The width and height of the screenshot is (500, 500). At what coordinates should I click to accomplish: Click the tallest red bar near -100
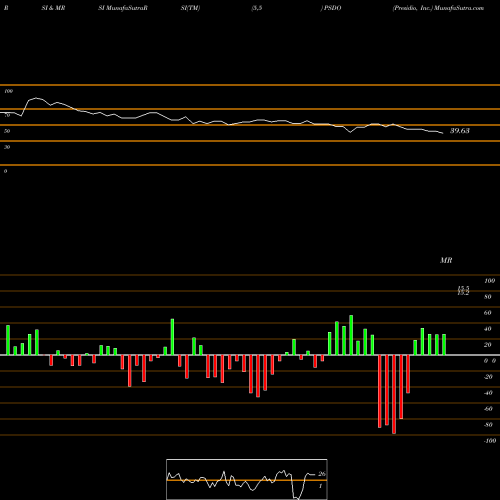[x=394, y=394]
